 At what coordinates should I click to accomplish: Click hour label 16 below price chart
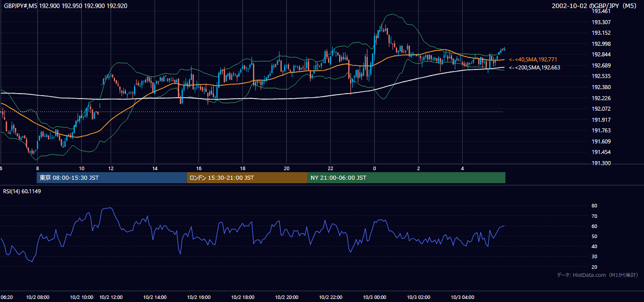click(x=199, y=168)
